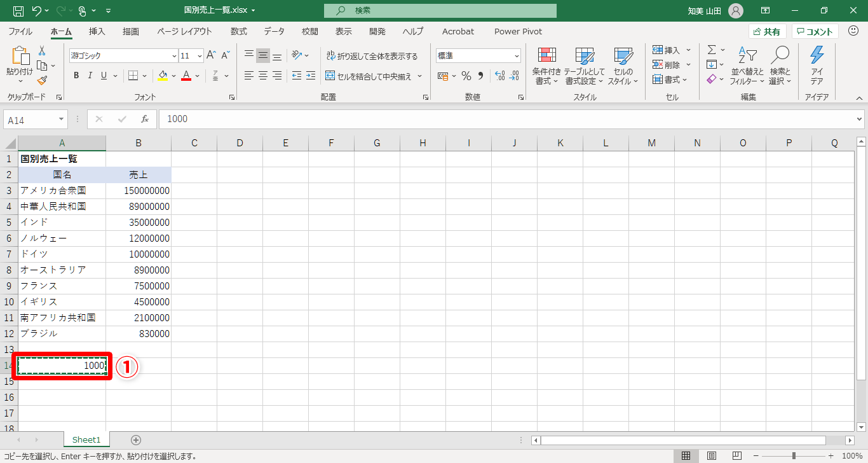Add a new sheet with plus icon

tap(135, 439)
